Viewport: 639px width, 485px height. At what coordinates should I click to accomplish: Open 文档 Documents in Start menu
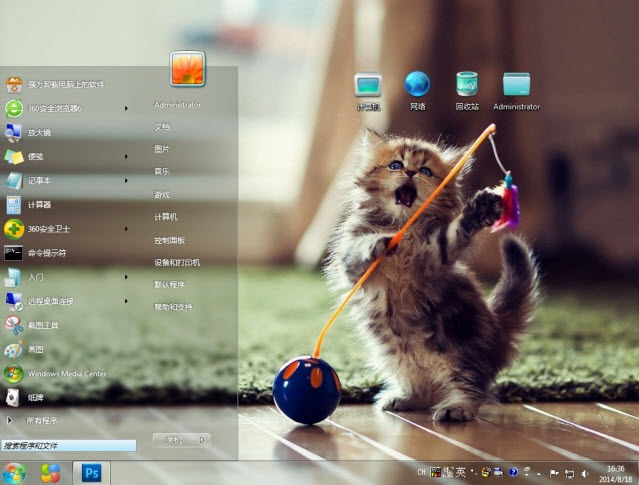click(x=162, y=127)
